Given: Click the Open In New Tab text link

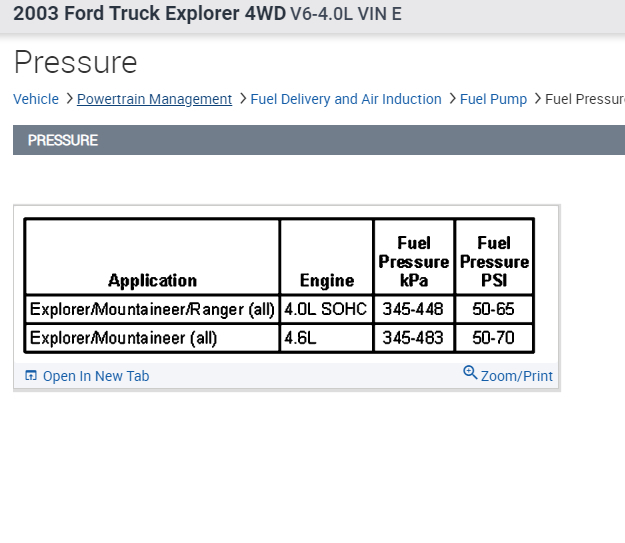Looking at the screenshot, I should click(x=96, y=376).
